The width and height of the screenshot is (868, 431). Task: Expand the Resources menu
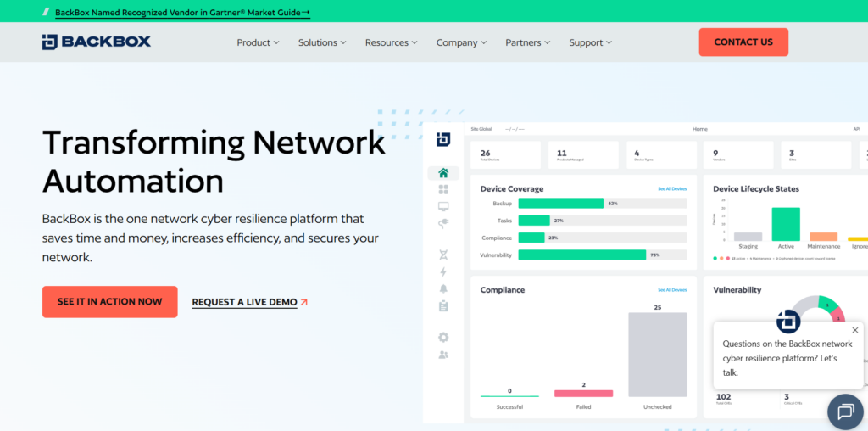coord(392,42)
